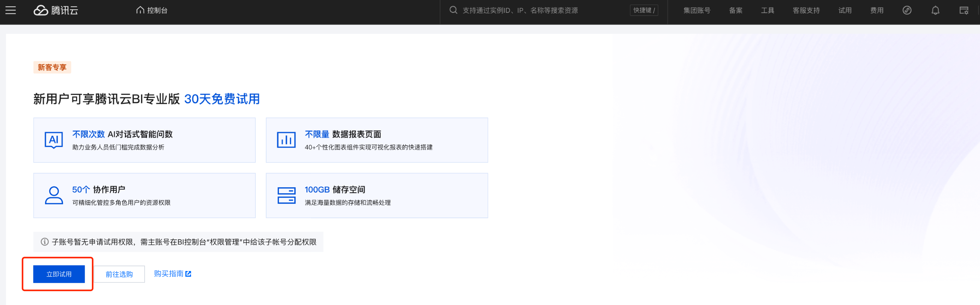
Task: Click 40+个性化图表组件 description text
Action: (x=369, y=147)
